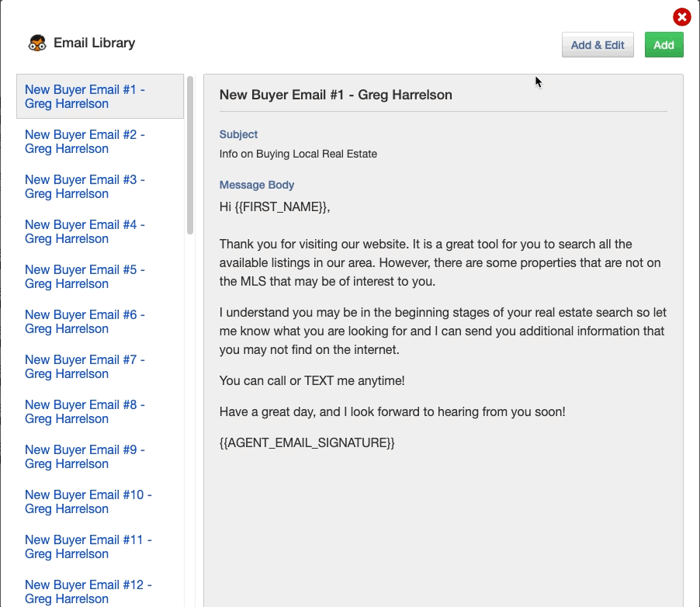Screen dimensions: 700x607
Task: Click the Have a great day closing line
Action: click(x=393, y=412)
